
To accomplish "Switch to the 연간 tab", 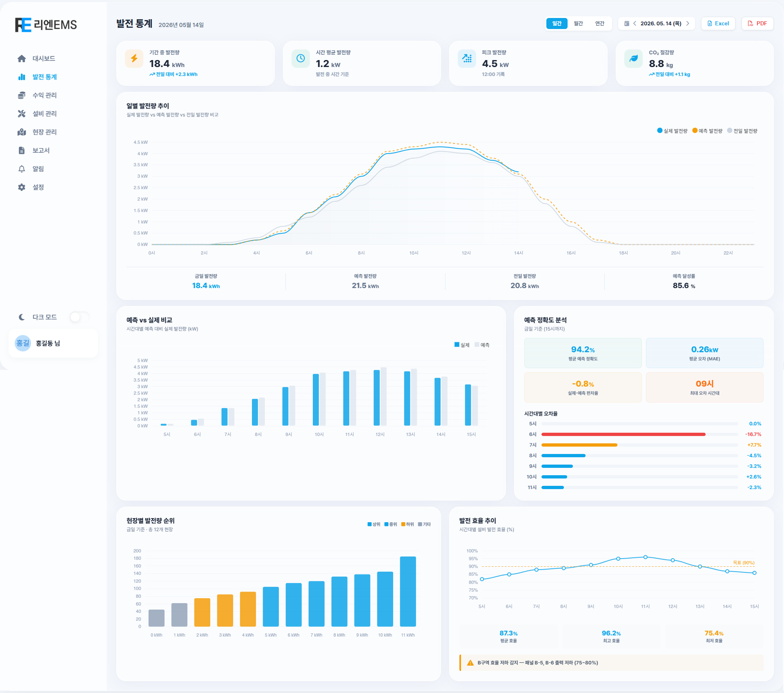I will pos(599,24).
